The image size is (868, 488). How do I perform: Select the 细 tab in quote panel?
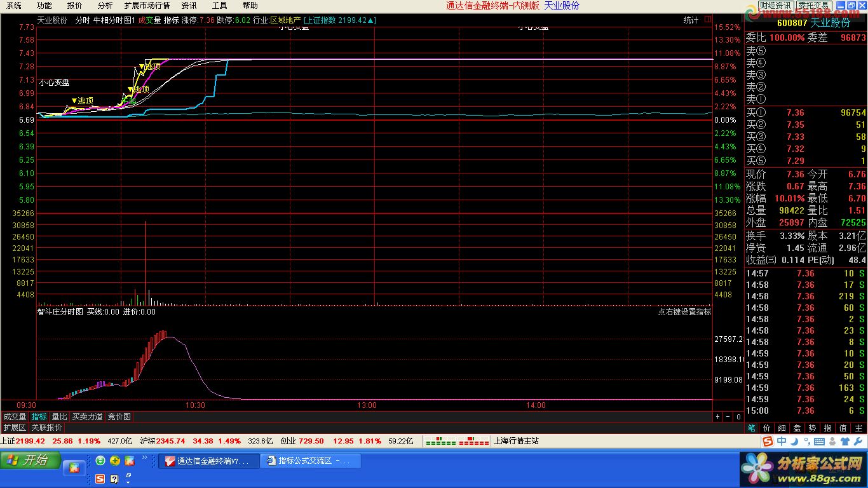782,428
